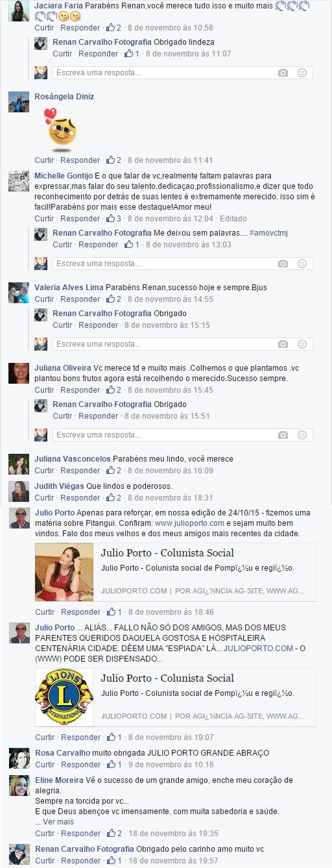332x868 pixels.
Task: Open Rosângela Diniz profile picture
Action: [x=19, y=102]
